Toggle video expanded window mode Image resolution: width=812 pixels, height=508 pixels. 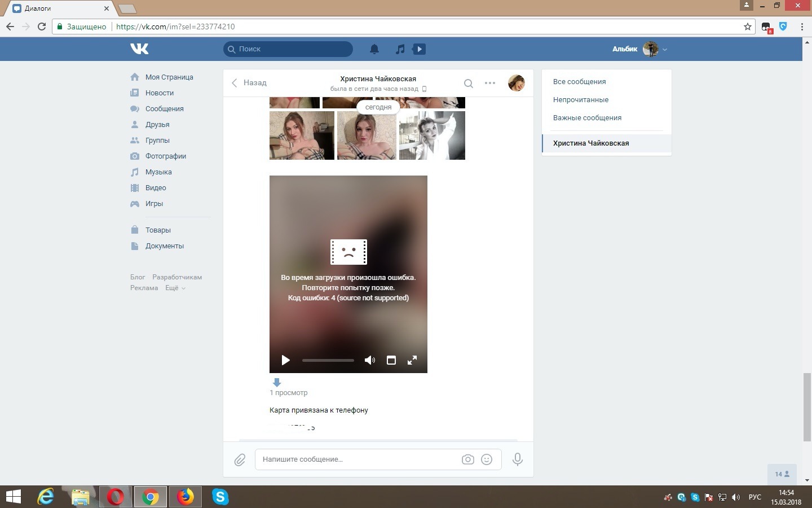[x=391, y=360]
